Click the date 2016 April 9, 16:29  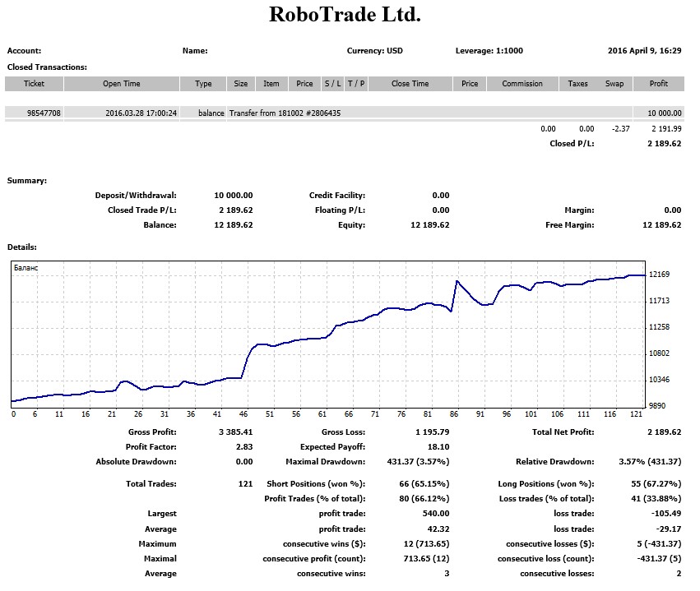tap(645, 51)
